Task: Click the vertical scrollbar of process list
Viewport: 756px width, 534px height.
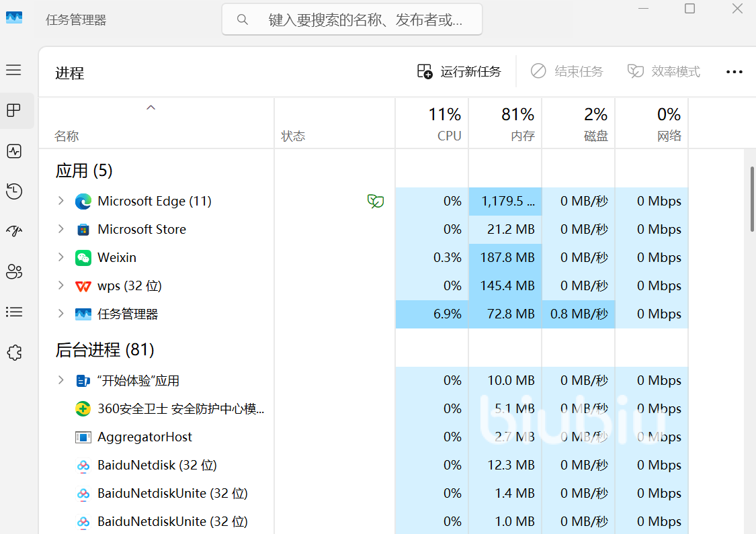Action: tap(752, 199)
